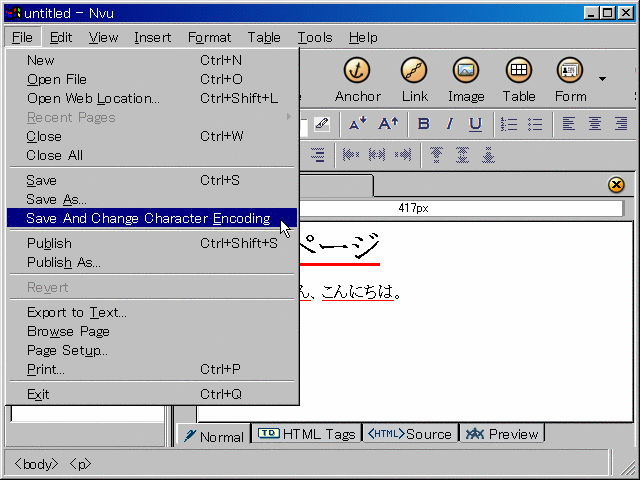Click the Form toolbar icon
Screen dimensions: 640x480
pos(570,71)
